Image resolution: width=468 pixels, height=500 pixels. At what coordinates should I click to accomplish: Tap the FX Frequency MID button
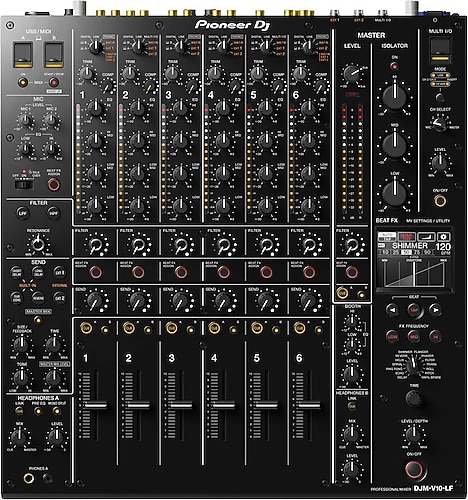click(414, 336)
